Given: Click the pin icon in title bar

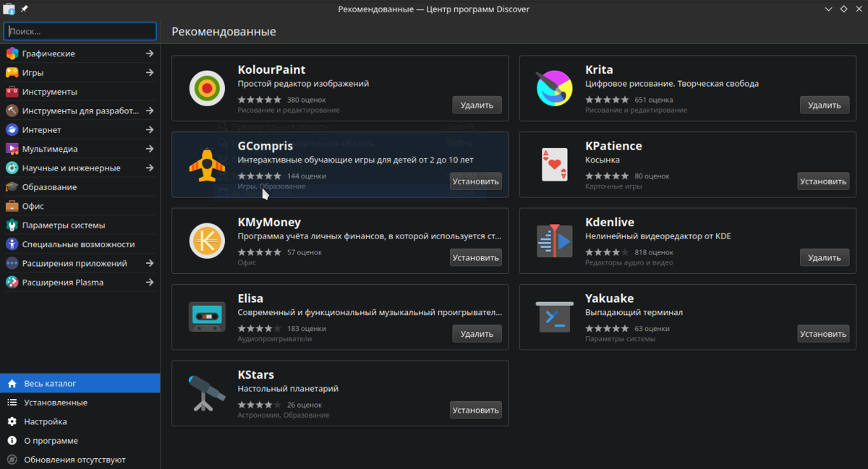Looking at the screenshot, I should click(24, 9).
